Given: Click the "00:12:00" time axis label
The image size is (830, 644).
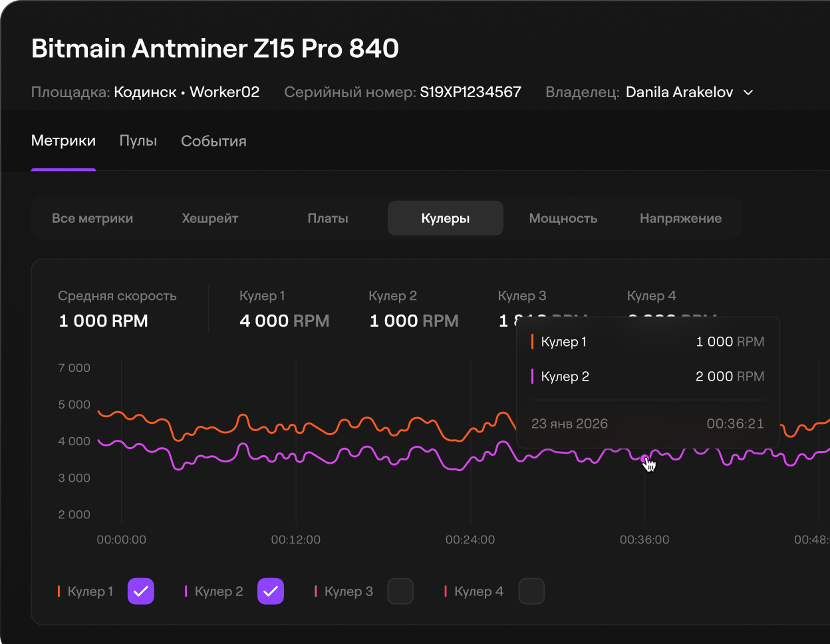Looking at the screenshot, I should pos(296,540).
